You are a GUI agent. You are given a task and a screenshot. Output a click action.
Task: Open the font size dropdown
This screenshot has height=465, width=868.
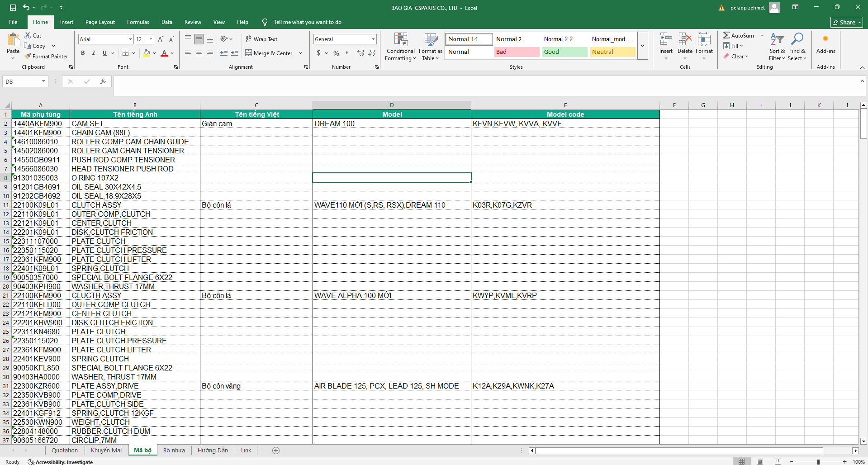pyautogui.click(x=151, y=39)
